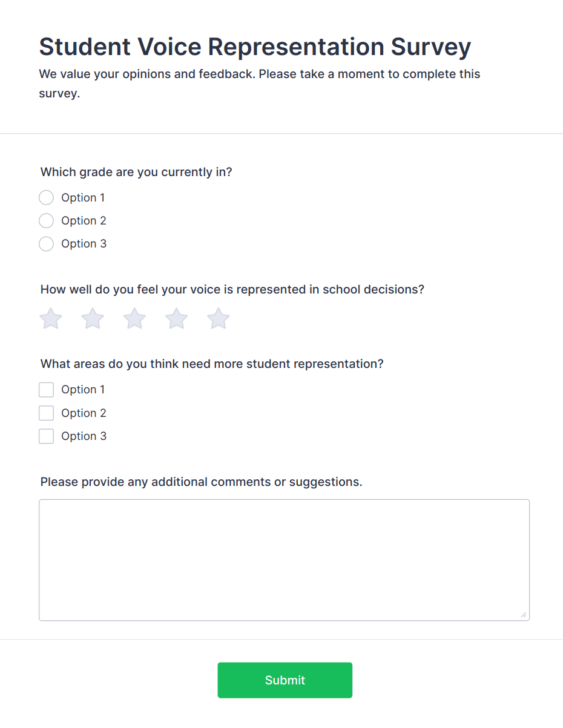Click the grade question label
Screen dimensions: 563x728
click(136, 172)
